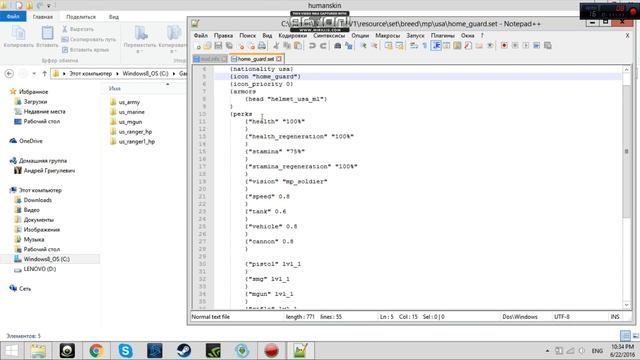Screen dimensions: 640x360
Task: Open Steam from the taskbar
Action: pos(184,351)
